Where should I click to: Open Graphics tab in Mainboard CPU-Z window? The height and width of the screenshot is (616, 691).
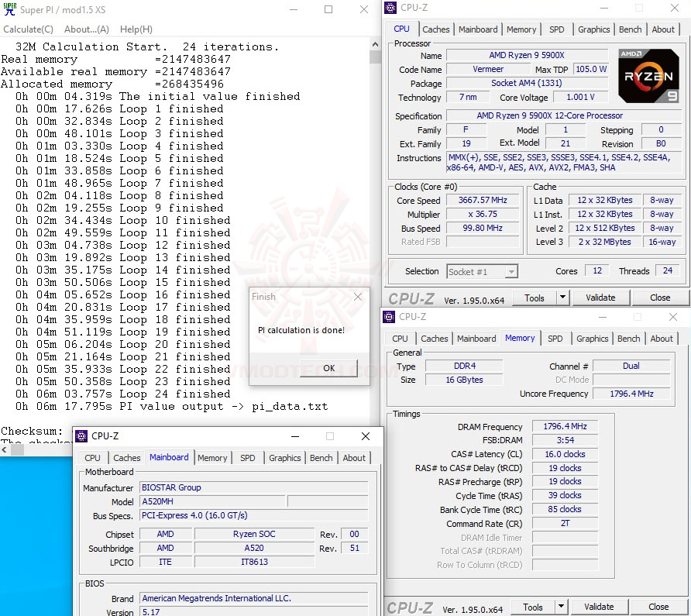[x=284, y=458]
